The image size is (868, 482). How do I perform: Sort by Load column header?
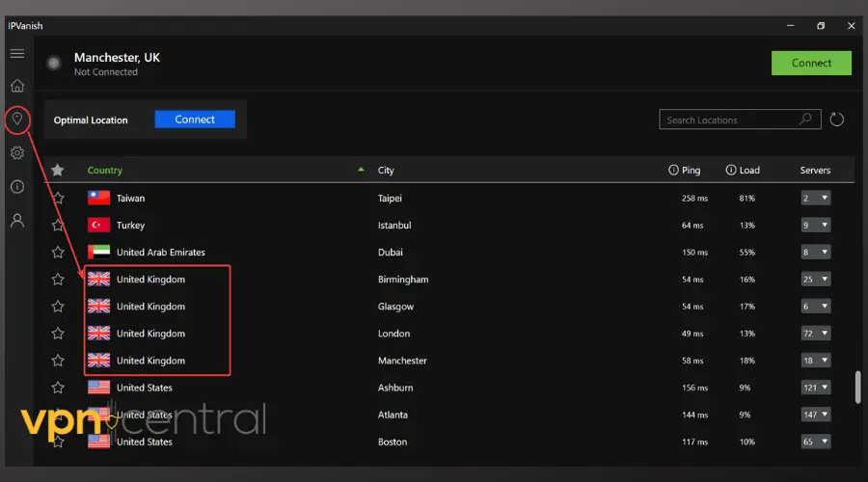tap(749, 170)
